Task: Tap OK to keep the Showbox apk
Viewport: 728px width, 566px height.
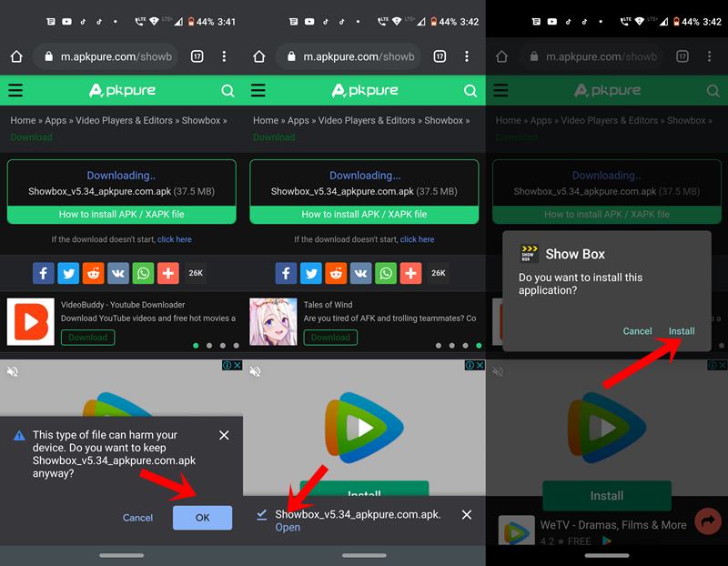Action: [x=202, y=518]
